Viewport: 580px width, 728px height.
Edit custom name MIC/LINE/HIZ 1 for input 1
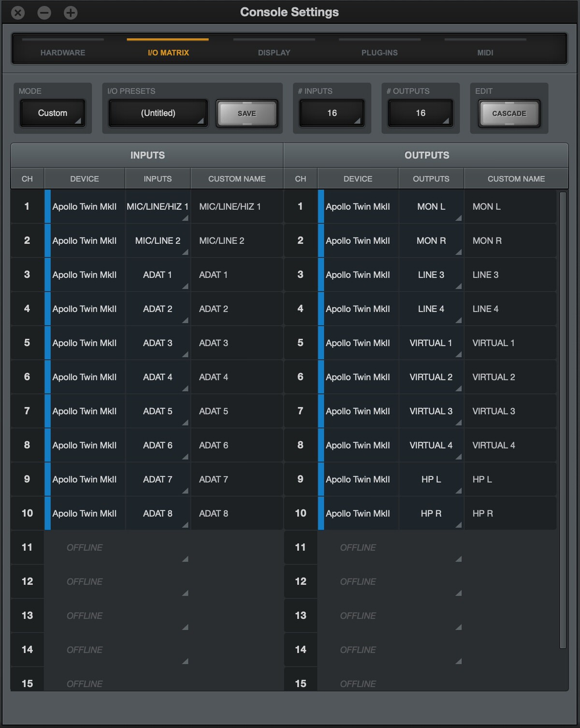click(x=237, y=207)
